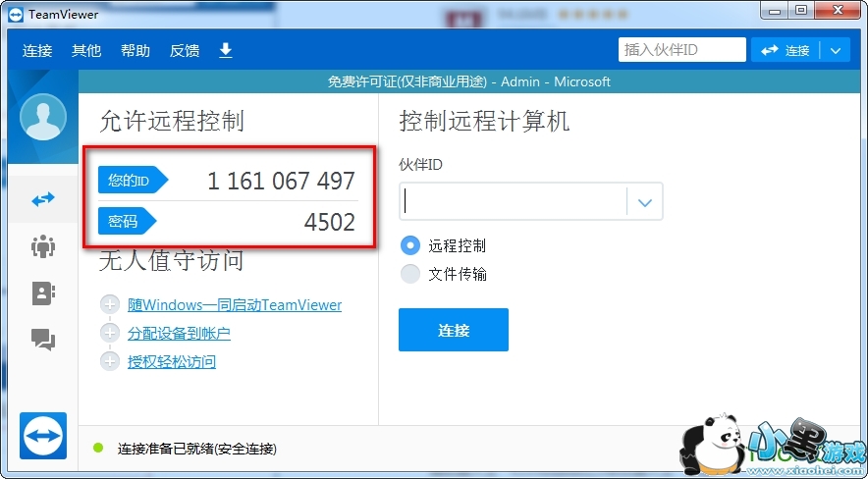Select the 远程控制 radio button
Screen dimensions: 868x479
click(x=410, y=245)
